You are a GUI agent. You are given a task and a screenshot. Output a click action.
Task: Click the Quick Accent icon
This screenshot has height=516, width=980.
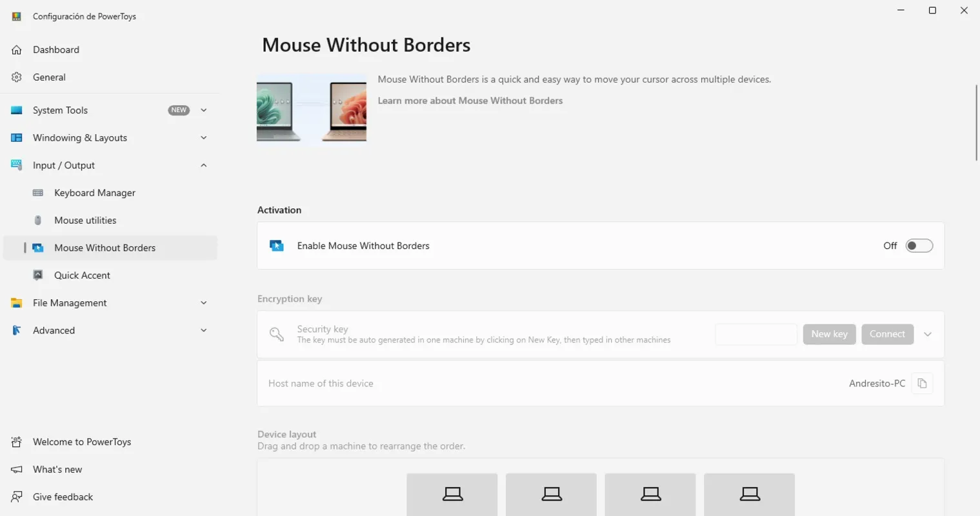coord(38,275)
